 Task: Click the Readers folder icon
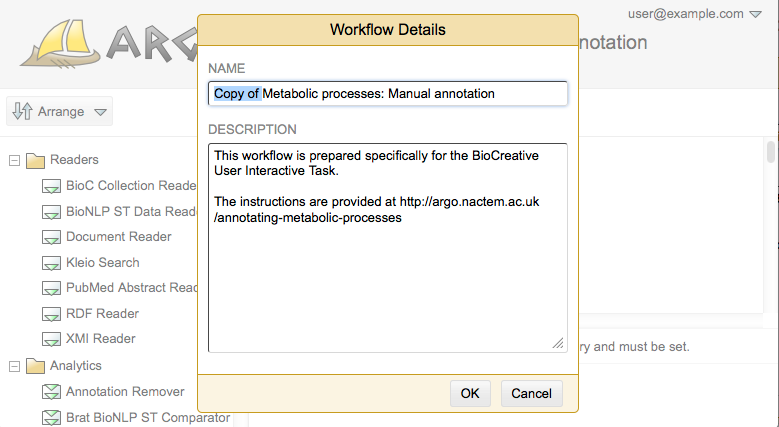point(35,161)
